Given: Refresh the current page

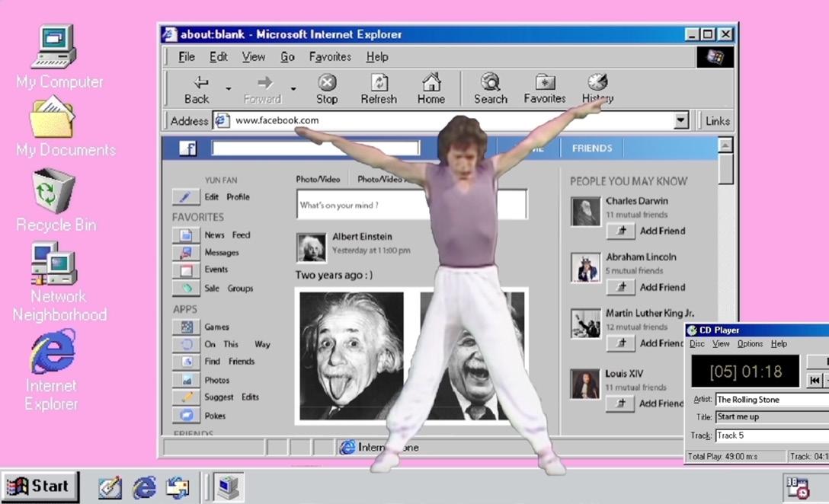Looking at the screenshot, I should tap(379, 90).
